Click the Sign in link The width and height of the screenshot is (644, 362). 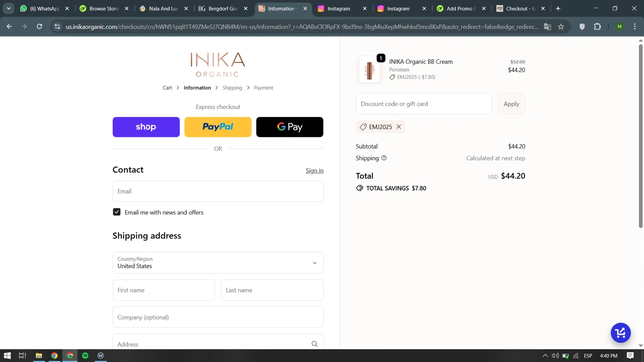point(315,170)
